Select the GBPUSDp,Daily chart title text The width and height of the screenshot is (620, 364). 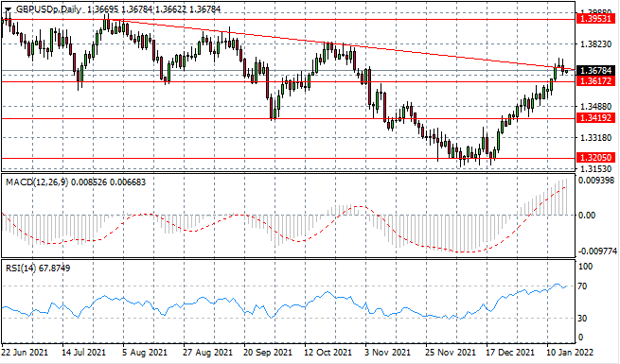click(48, 9)
